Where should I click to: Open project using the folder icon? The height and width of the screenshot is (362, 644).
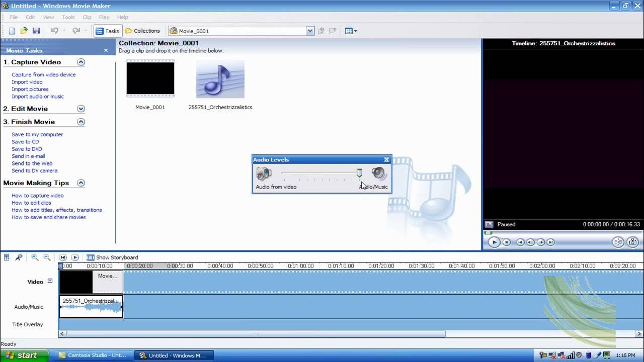pos(24,31)
